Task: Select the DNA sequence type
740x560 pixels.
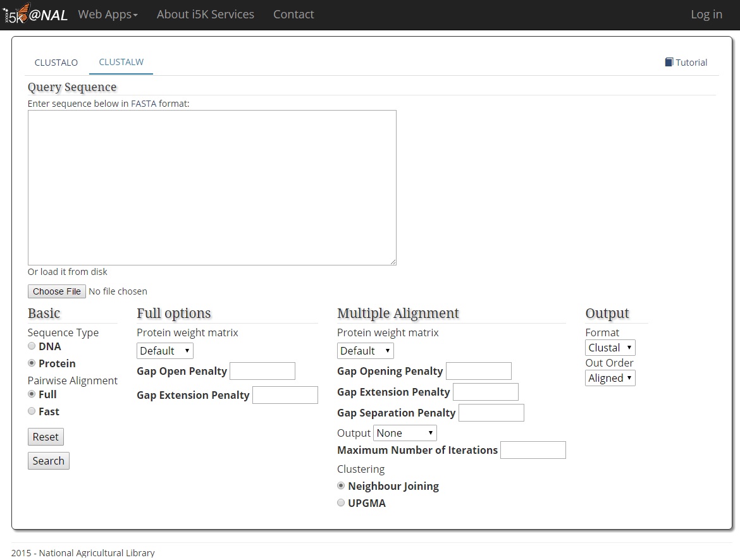Action: coord(32,346)
